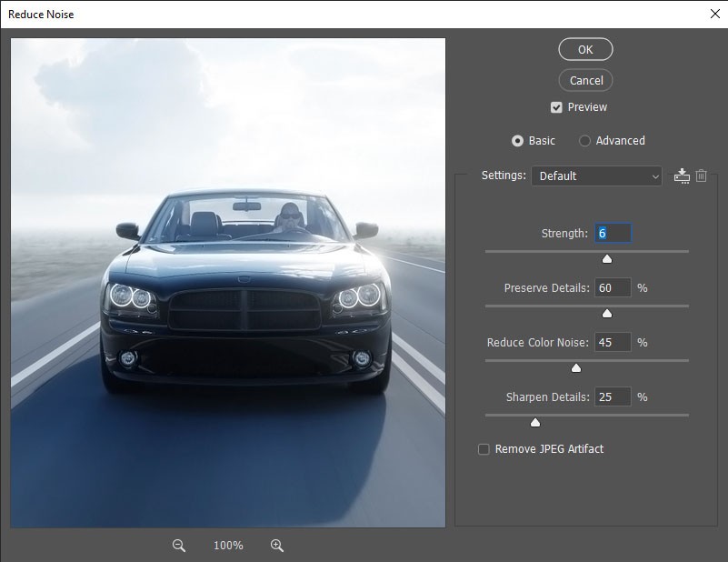Zoom out of the preview image
Viewport: 728px width, 562px height.
click(178, 545)
